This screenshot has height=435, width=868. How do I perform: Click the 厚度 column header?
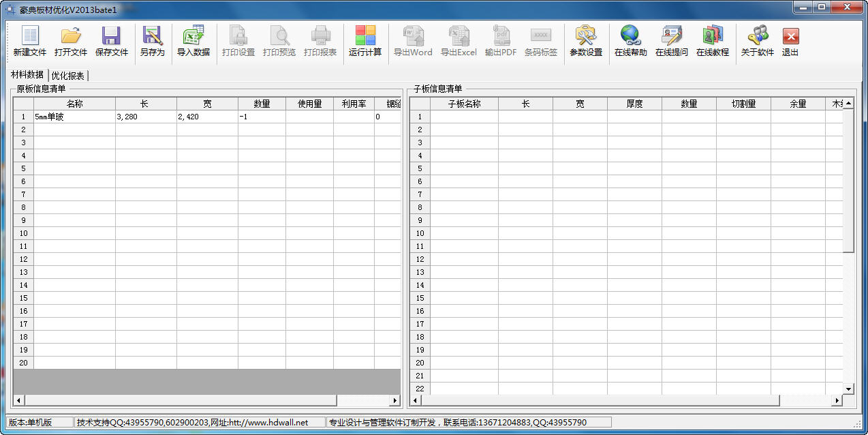[x=634, y=104]
